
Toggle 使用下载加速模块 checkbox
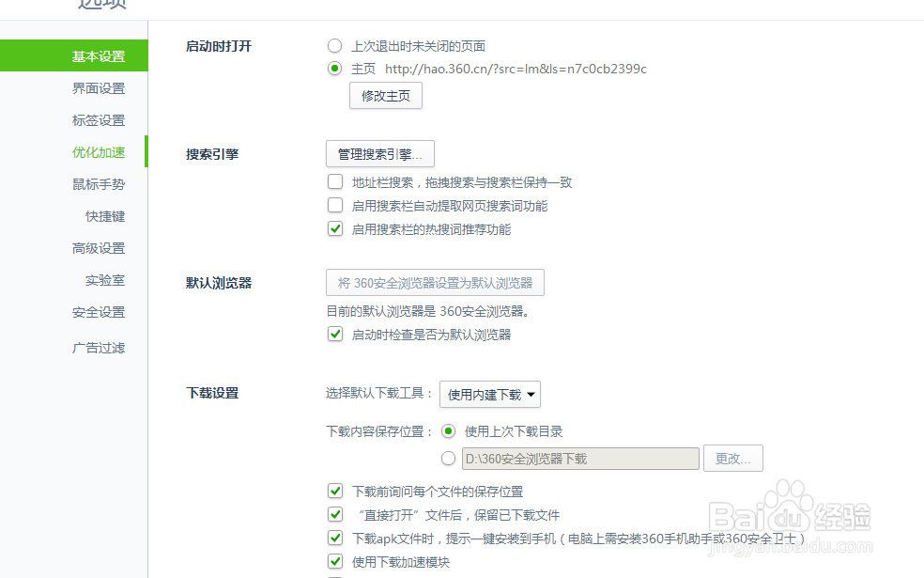click(x=335, y=561)
